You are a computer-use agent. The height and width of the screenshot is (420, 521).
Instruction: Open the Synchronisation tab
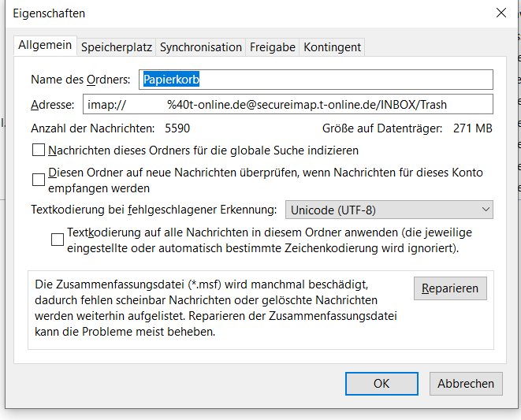(201, 47)
